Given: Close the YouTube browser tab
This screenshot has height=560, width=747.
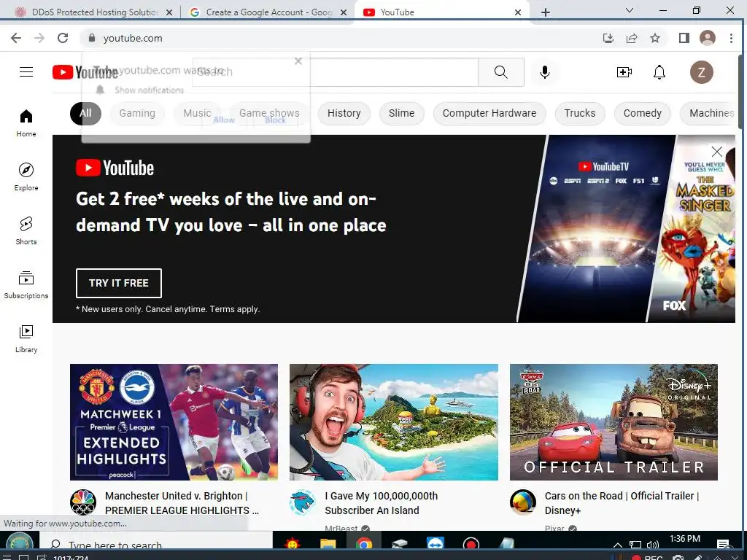Looking at the screenshot, I should pos(518,12).
